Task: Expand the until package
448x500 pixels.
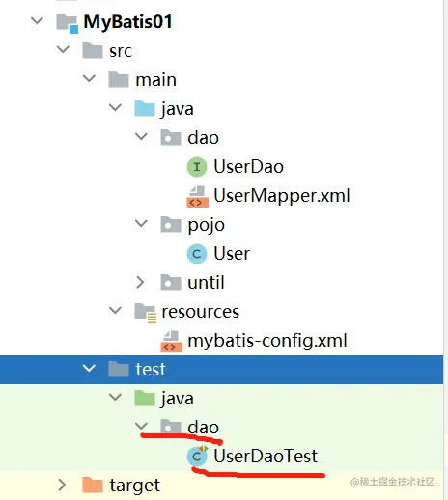Action: tap(140, 282)
